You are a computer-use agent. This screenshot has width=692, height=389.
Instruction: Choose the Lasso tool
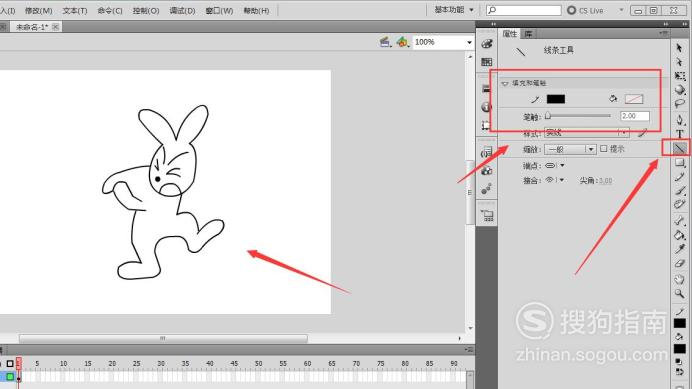pyautogui.click(x=680, y=104)
